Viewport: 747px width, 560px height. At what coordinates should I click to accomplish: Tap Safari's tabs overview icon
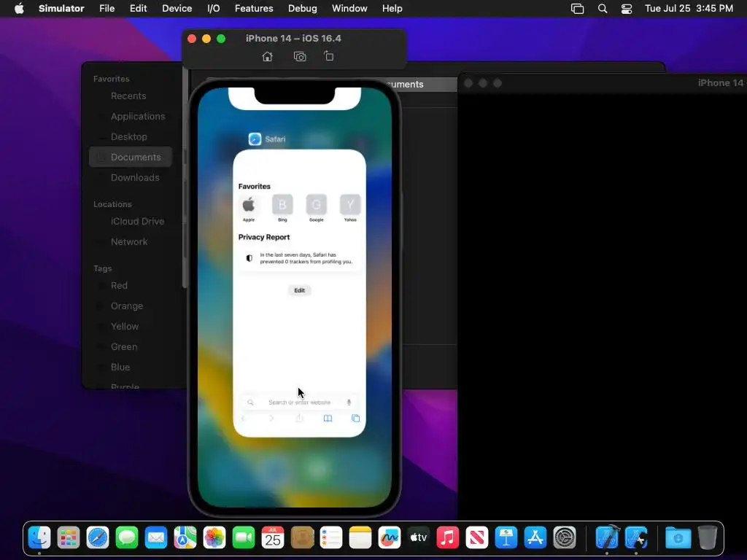click(x=355, y=418)
